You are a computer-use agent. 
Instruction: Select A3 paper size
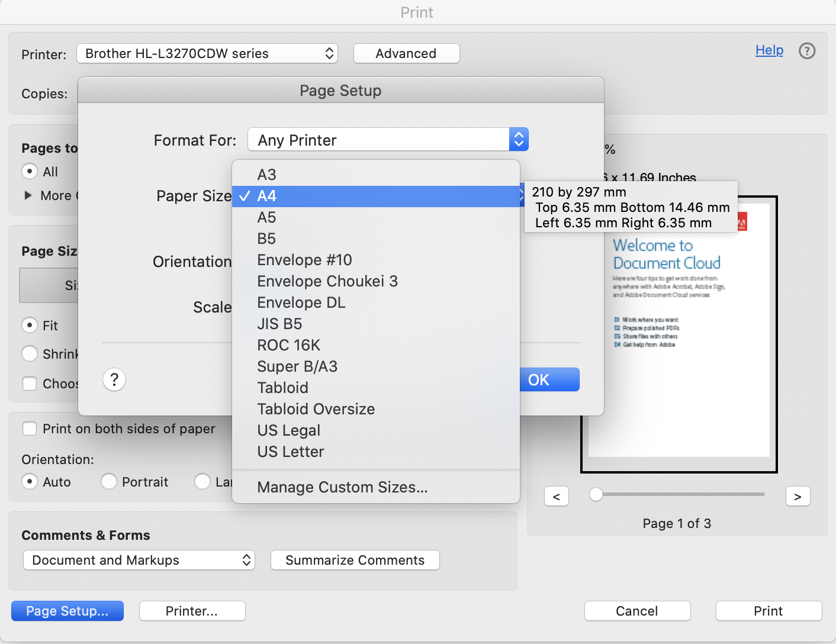click(x=266, y=174)
